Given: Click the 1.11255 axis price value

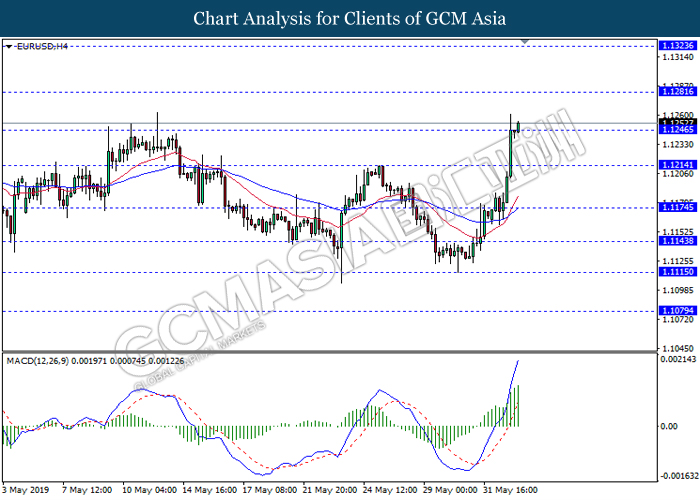Looking at the screenshot, I should [x=678, y=261].
